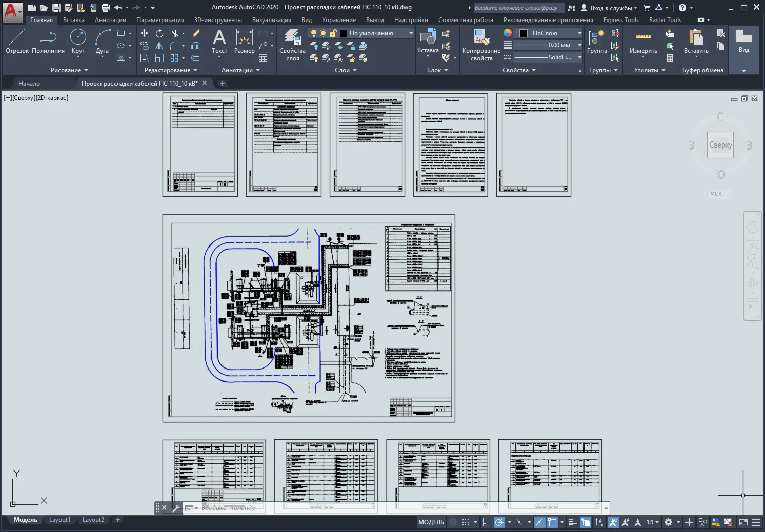Click Вход в службы sign-in button

point(609,8)
